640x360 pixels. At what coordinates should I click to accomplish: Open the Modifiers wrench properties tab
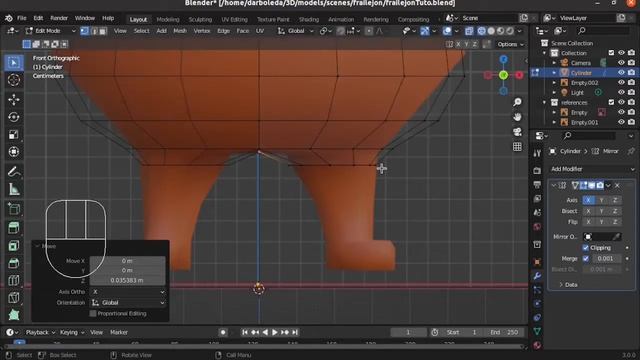(x=537, y=276)
